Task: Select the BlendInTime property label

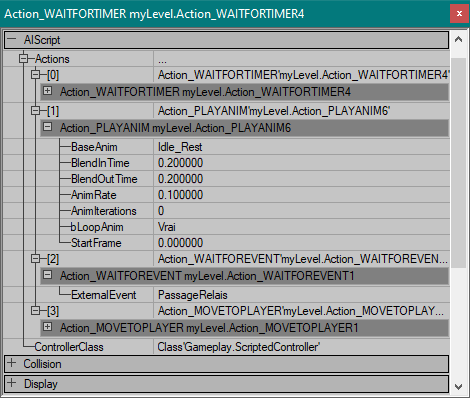Action: pyautogui.click(x=100, y=163)
